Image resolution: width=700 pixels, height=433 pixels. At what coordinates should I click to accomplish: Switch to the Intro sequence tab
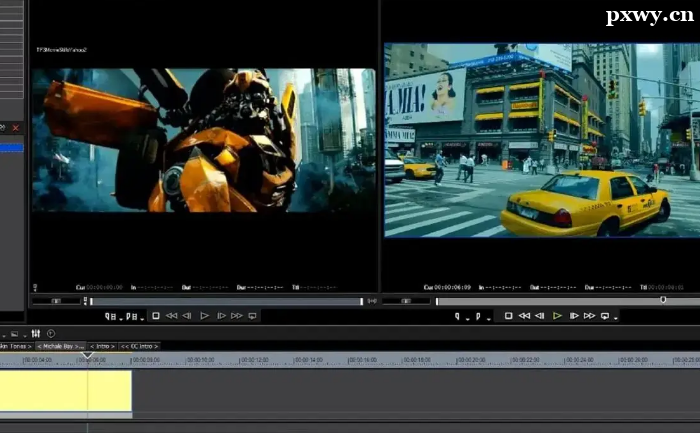[x=102, y=346]
